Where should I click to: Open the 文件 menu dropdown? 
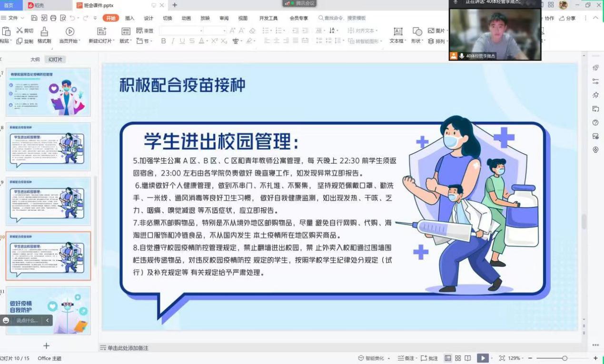coord(13,18)
